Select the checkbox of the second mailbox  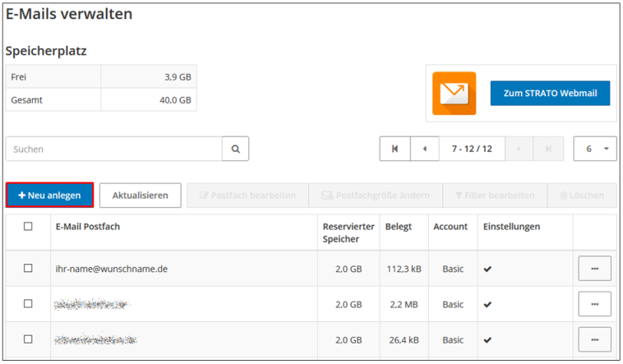pos(28,304)
